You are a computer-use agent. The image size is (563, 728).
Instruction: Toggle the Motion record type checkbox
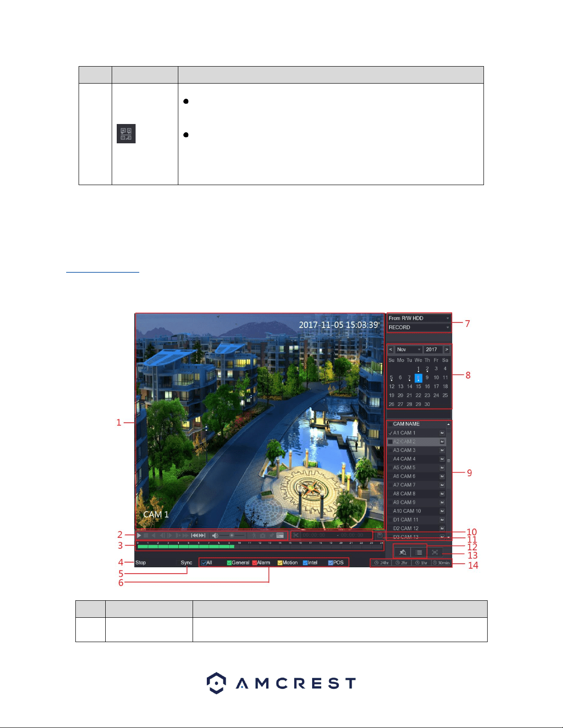(280, 563)
